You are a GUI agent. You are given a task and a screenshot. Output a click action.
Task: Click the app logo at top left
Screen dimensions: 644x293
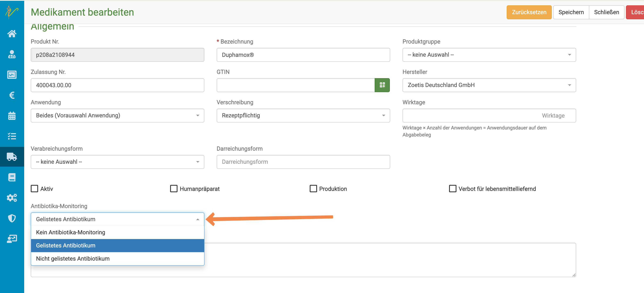click(12, 12)
